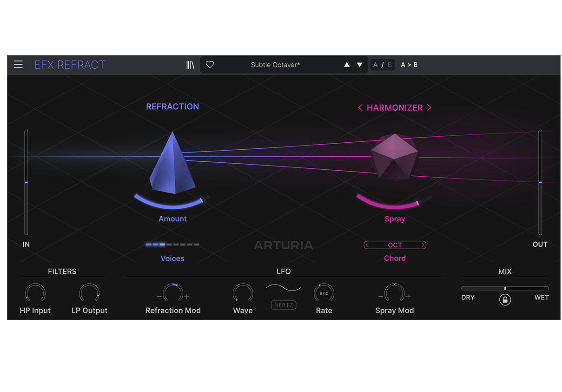Switch to state B

tap(390, 65)
